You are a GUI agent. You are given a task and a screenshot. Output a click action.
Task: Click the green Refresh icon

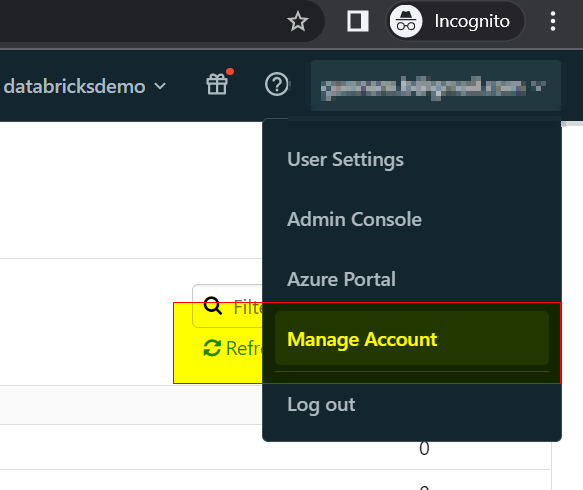[x=212, y=348]
